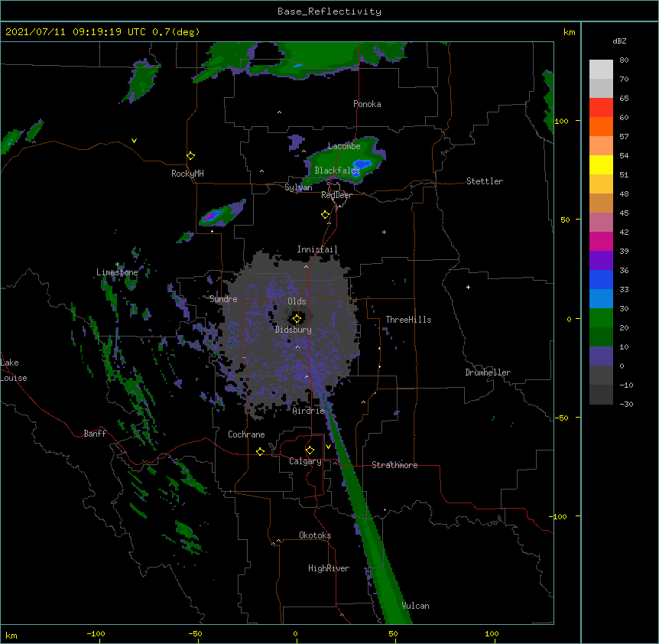Click the Sundre city label
This screenshot has height=644, width=659.
(x=223, y=299)
